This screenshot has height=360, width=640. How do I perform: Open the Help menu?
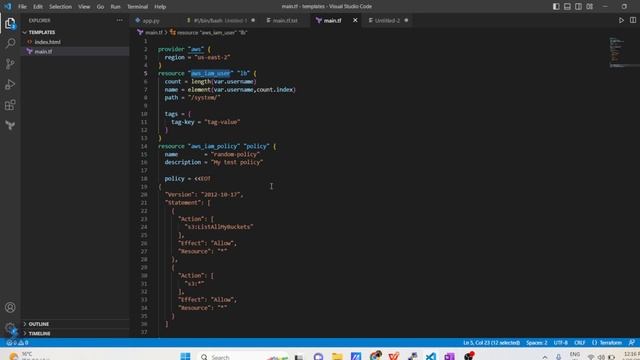tap(160, 7)
